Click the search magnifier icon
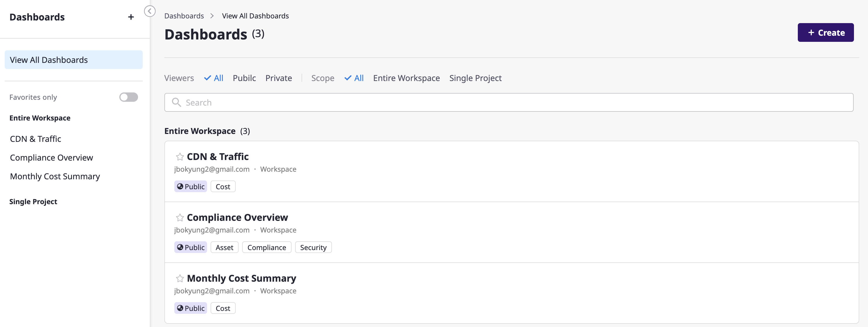Viewport: 868px width, 327px height. click(x=176, y=102)
